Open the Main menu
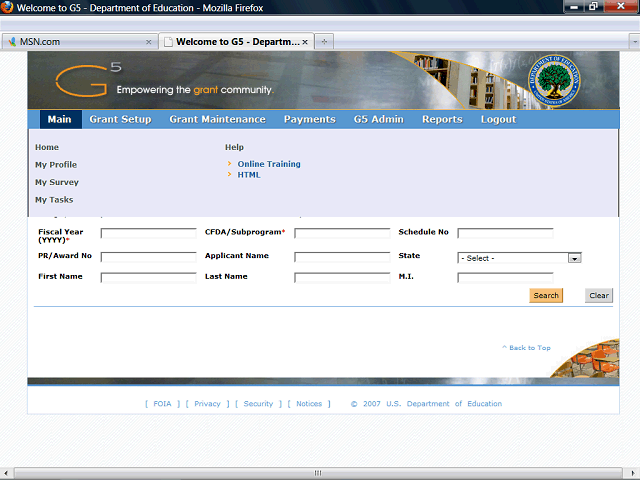The width and height of the screenshot is (640, 480). [60, 119]
